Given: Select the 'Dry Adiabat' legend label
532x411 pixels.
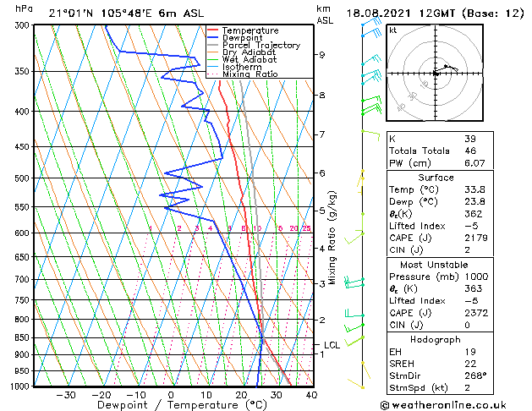Looking at the screenshot, I should [x=249, y=52].
